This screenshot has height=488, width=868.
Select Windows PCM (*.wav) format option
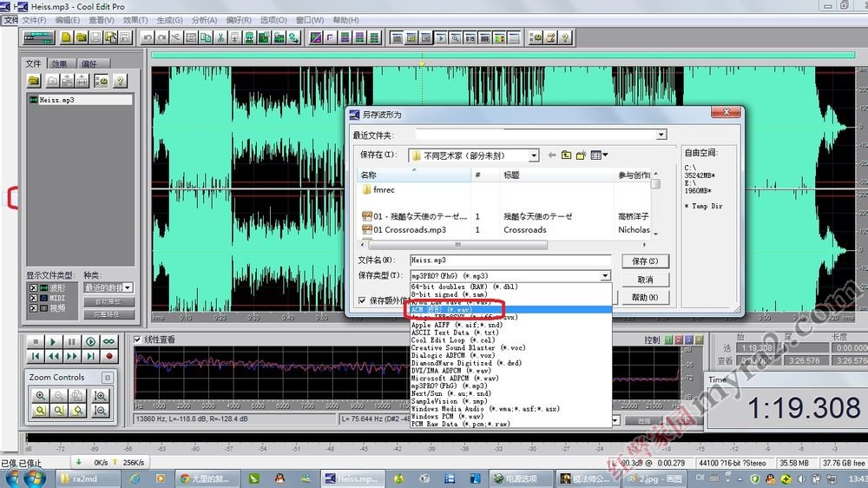[510, 416]
